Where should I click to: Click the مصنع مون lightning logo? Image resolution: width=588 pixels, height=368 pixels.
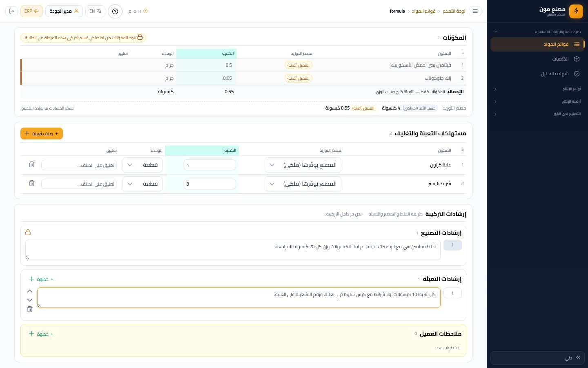[x=576, y=11]
